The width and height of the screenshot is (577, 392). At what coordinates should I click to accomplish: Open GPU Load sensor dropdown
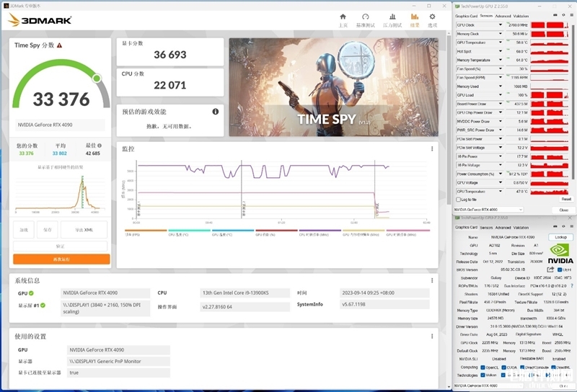[x=501, y=95]
